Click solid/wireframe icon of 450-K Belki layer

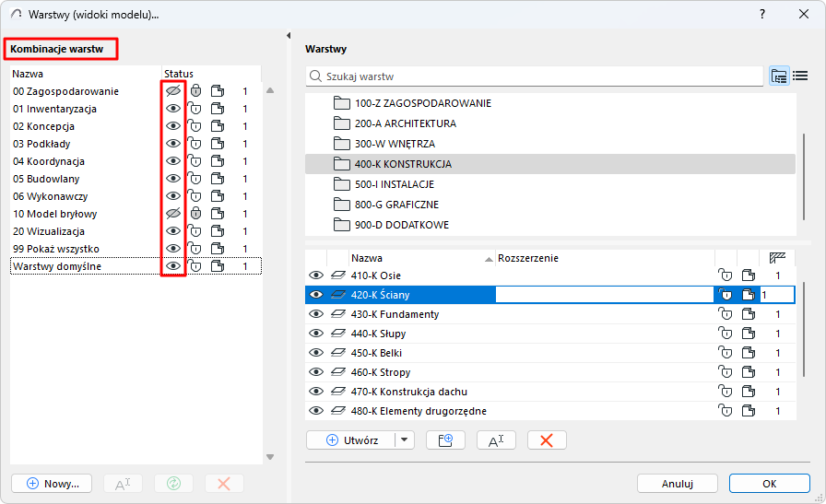[x=748, y=353]
